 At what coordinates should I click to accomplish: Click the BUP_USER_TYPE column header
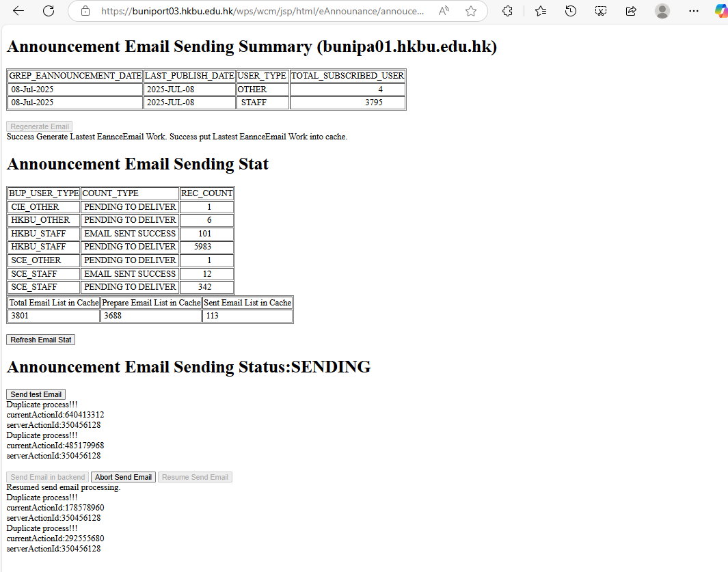[x=44, y=193]
